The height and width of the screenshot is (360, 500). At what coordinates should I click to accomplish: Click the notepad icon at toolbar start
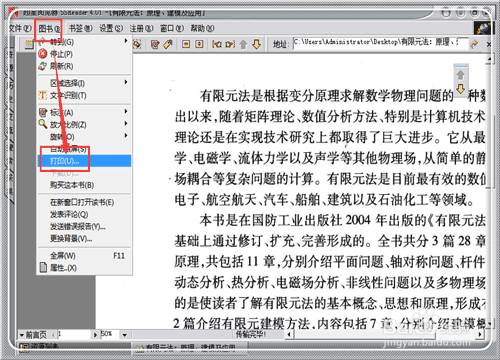[29, 44]
